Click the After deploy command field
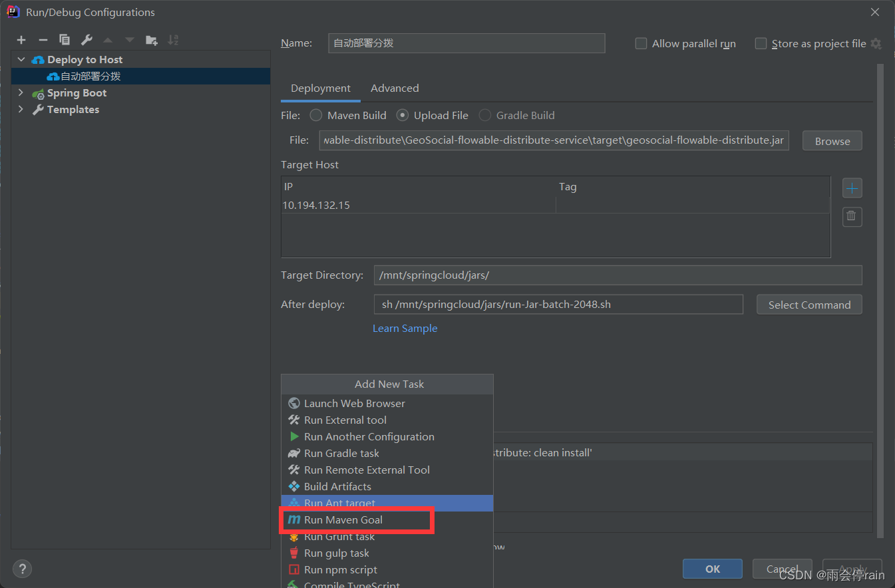This screenshot has width=895, height=588. click(558, 305)
